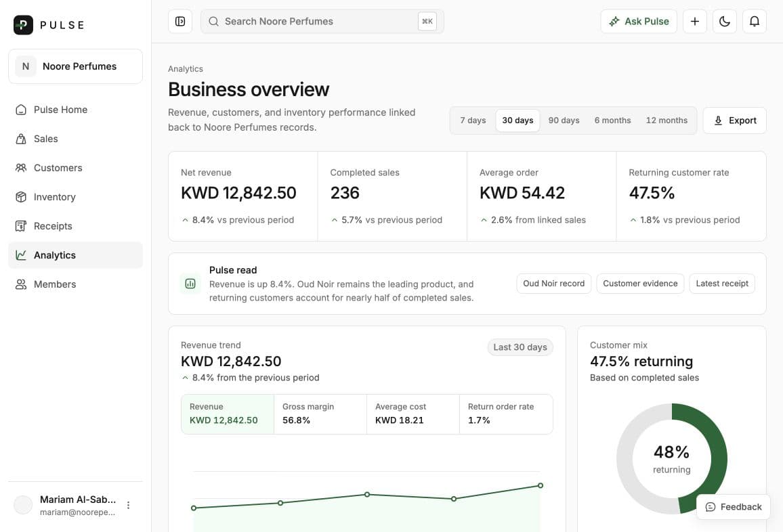The image size is (783, 532).
Task: Click the Last 30 days badge
Action: click(x=520, y=347)
